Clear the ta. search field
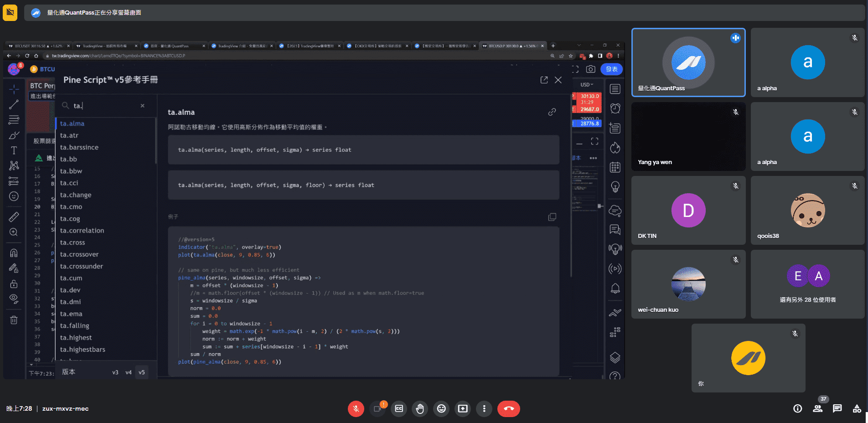This screenshot has height=423, width=868. tap(142, 106)
